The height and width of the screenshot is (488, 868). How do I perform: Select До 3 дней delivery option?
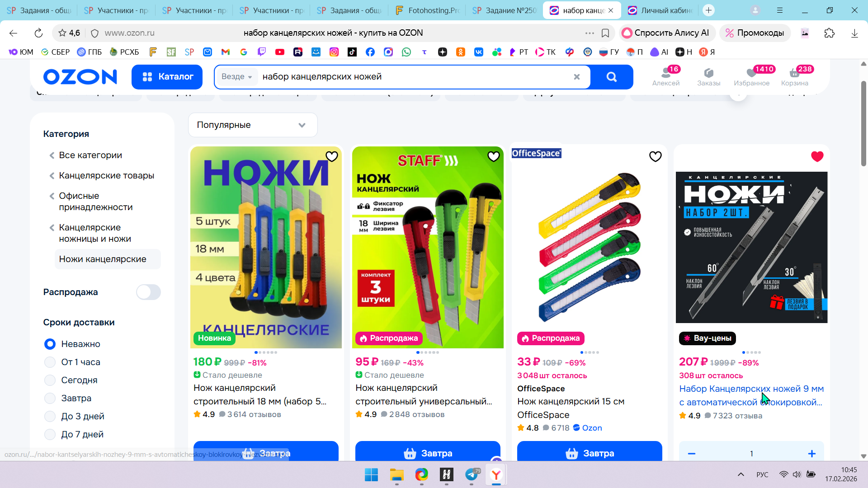(x=50, y=416)
